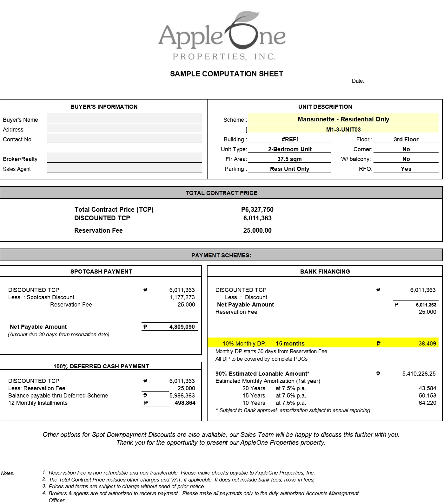This screenshot has height=504, width=443.
Task: Select the RFO Yes value
Action: 406,169
